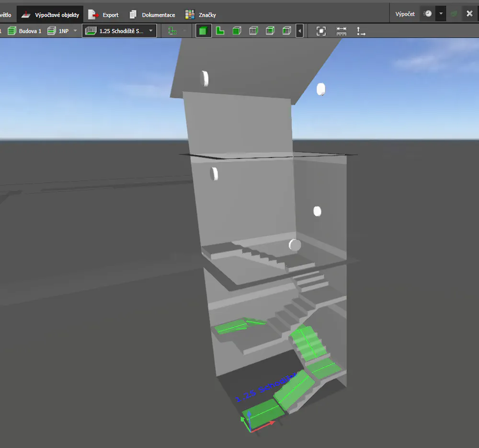Open the Dokumentace tab
Screen dimensions: 479x448
click(152, 15)
